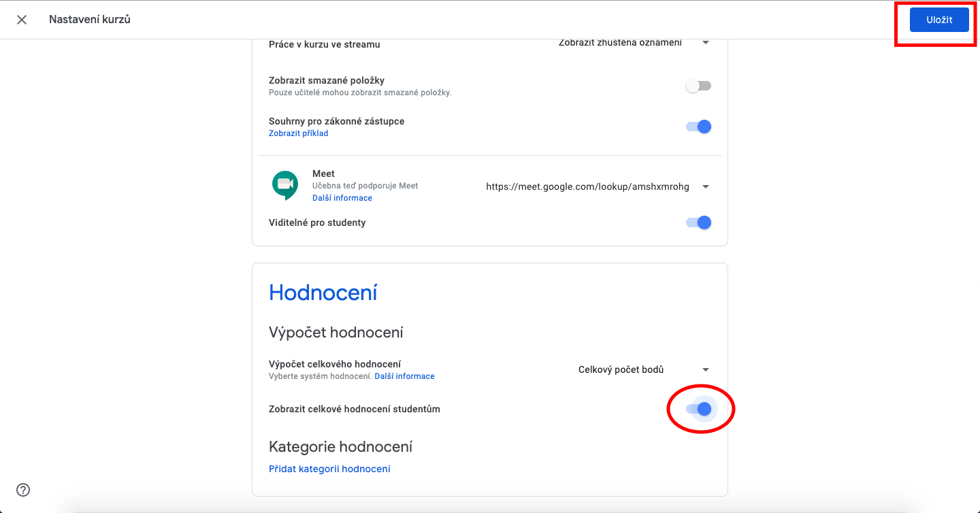The image size is (980, 513).
Task: Expand Zobrazit zhuštěná oznámení dropdown arrow
Action: coord(706,43)
